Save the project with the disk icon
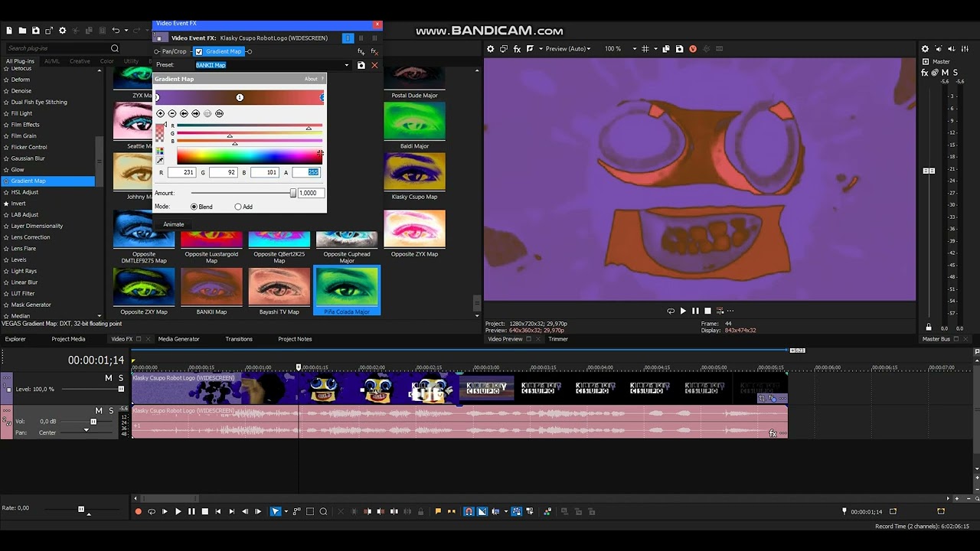This screenshot has width=980, height=551. click(35, 31)
